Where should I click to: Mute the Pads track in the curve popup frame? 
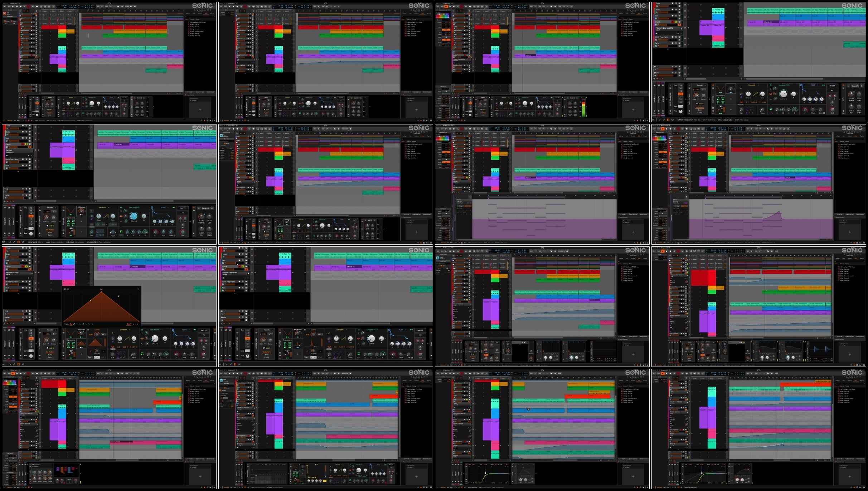(30, 288)
